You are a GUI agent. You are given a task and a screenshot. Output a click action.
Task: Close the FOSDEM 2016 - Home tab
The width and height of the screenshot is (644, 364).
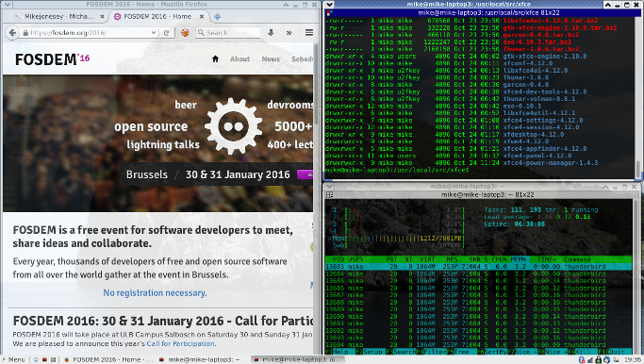(x=202, y=17)
